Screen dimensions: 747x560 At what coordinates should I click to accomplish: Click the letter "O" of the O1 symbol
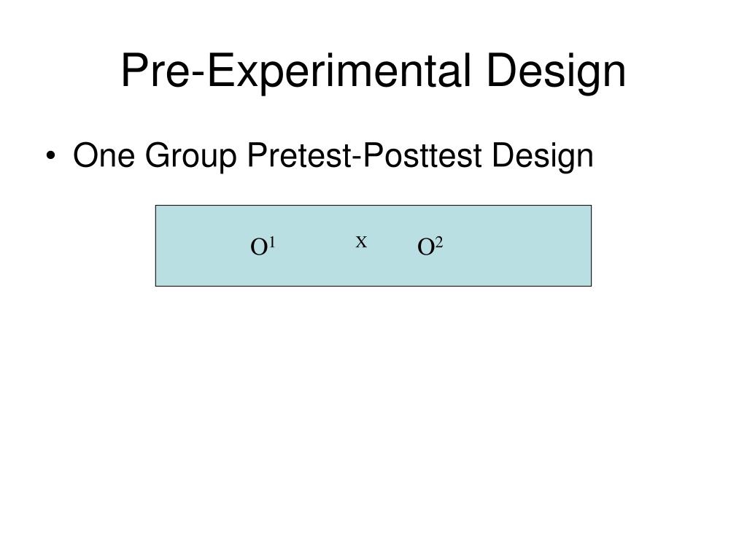click(259, 248)
